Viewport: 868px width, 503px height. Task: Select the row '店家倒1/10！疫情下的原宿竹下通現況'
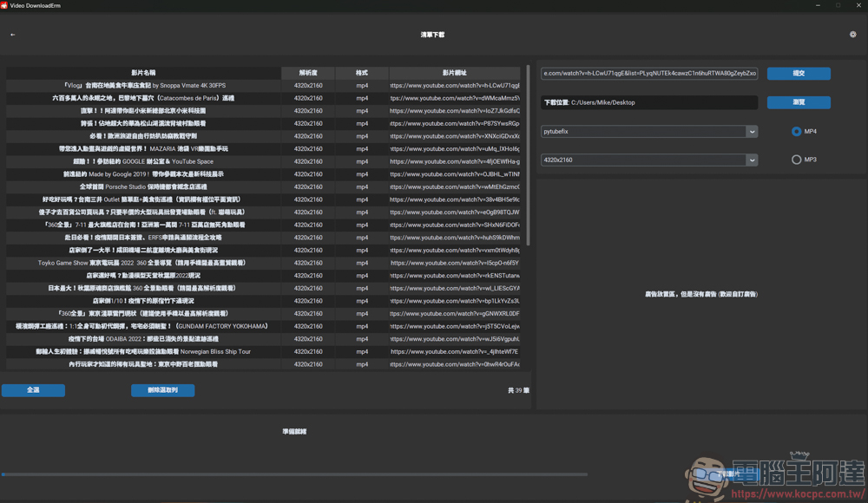click(x=263, y=301)
